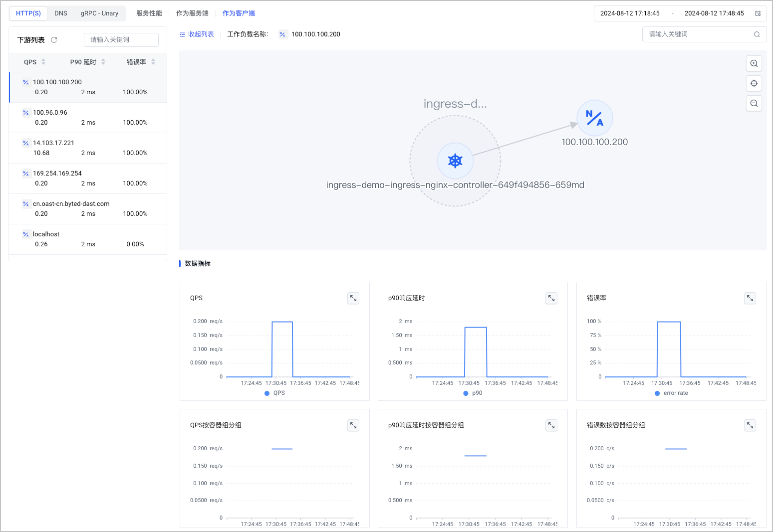Image resolution: width=773 pixels, height=532 pixels.
Task: Focus the downstream list keyword search box
Action: (121, 40)
